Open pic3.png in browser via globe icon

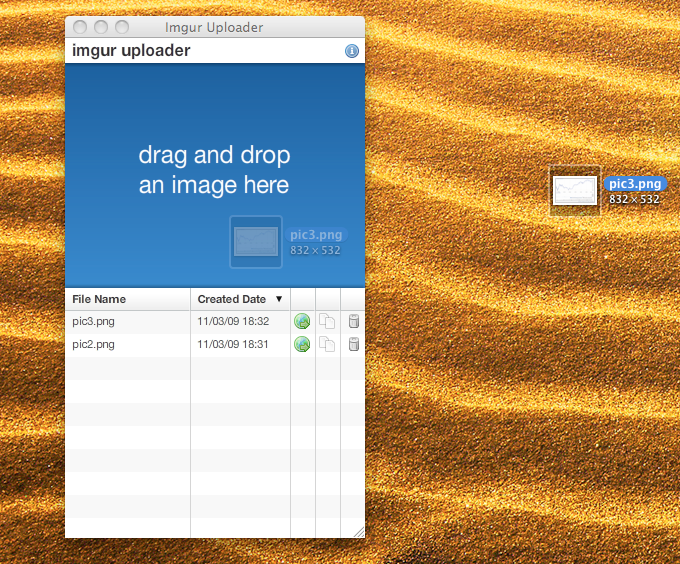pos(302,321)
